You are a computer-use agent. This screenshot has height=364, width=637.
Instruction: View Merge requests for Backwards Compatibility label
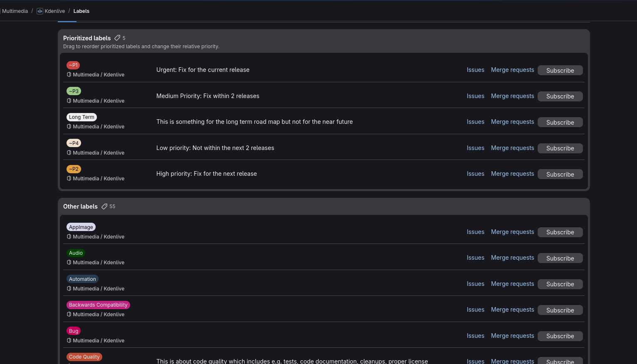point(512,310)
